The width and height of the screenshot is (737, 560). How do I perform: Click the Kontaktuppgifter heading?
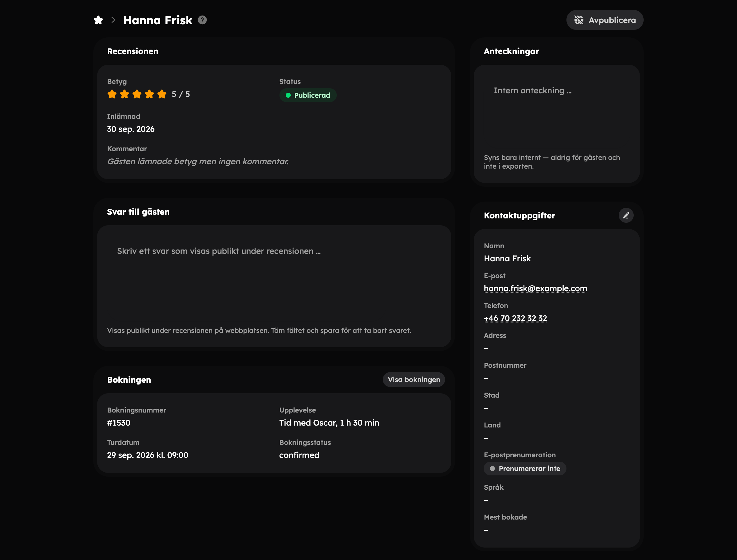[519, 215]
